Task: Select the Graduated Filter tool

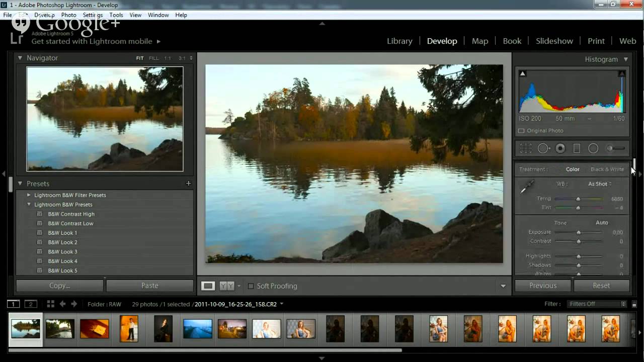Action: click(577, 148)
